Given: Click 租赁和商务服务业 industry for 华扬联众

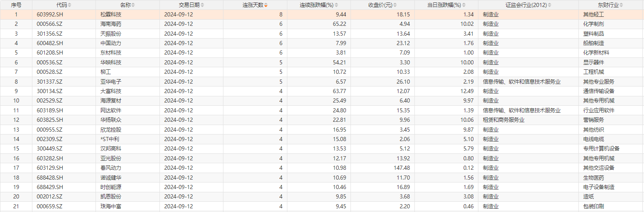Looking at the screenshot, I should (503, 120).
